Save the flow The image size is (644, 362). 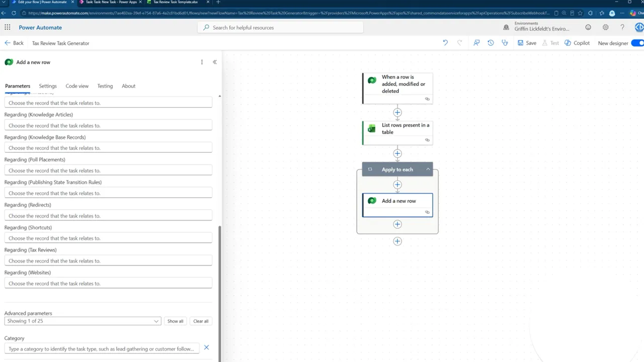(527, 43)
